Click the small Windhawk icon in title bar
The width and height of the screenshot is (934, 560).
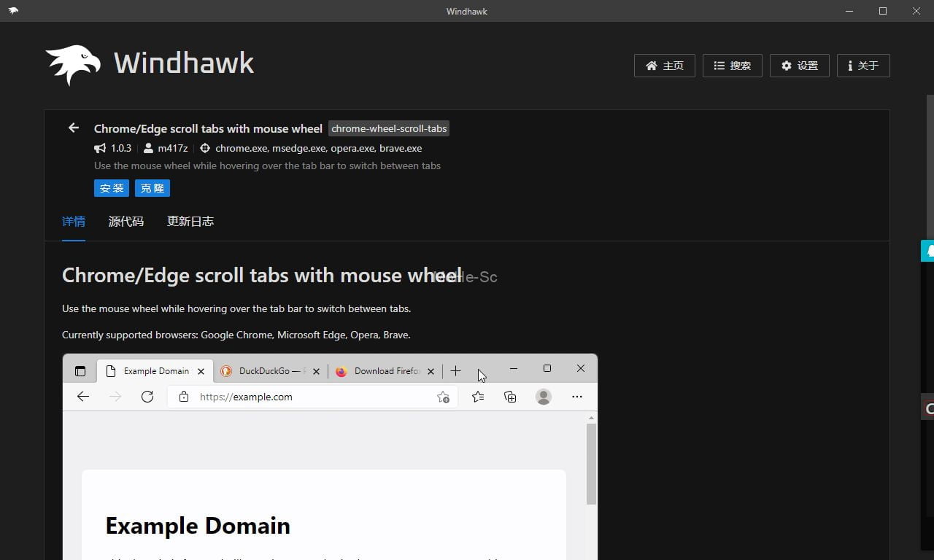(x=13, y=11)
